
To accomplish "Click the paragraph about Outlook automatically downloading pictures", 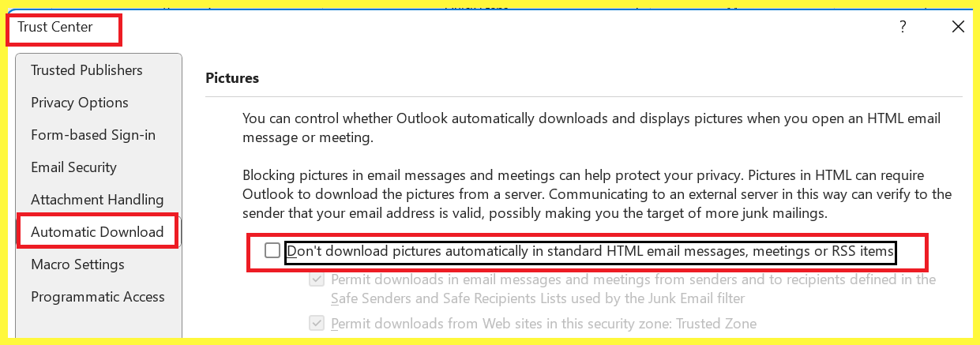I will pos(591,128).
